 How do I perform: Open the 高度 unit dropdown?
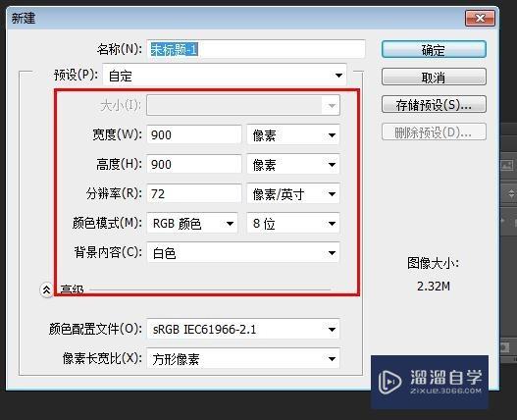coord(293,164)
